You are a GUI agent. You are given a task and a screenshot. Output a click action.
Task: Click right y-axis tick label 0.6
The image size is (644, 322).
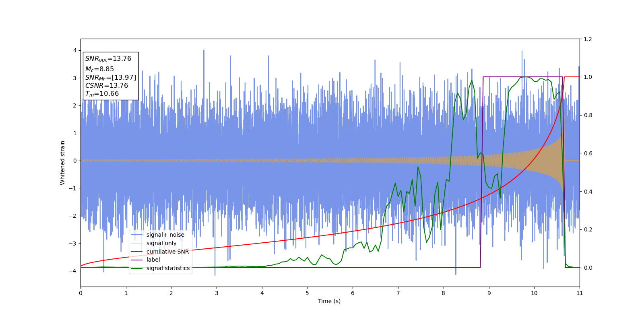pyautogui.click(x=588, y=153)
